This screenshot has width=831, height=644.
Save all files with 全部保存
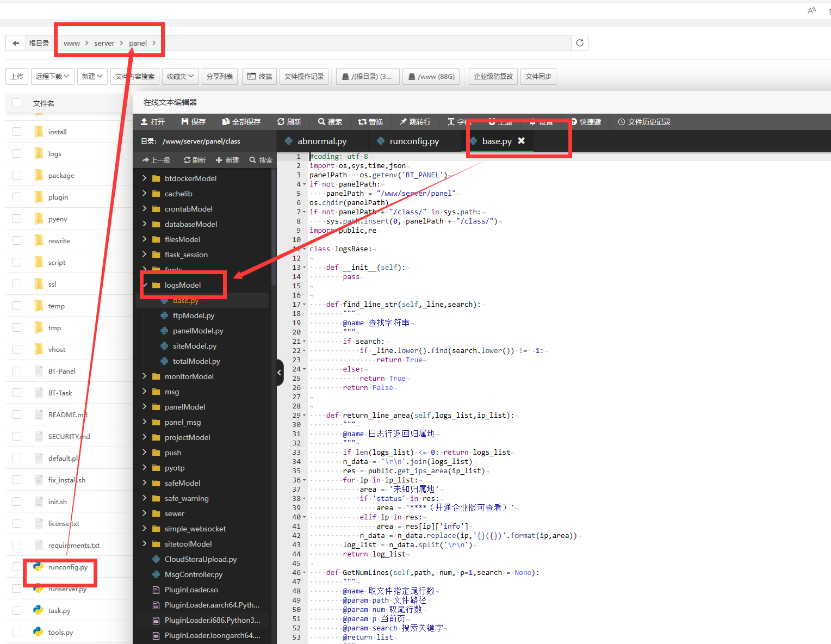241,122
